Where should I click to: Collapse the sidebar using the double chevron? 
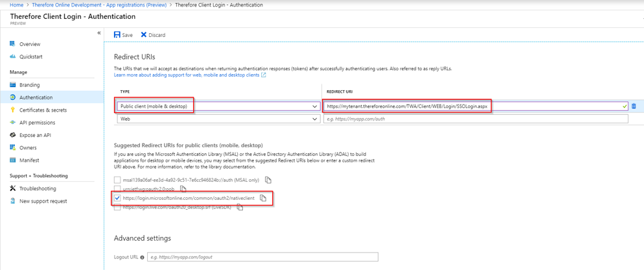(99, 33)
